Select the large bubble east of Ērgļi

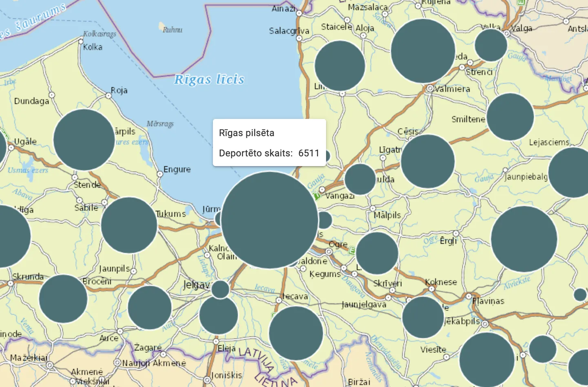(x=524, y=239)
